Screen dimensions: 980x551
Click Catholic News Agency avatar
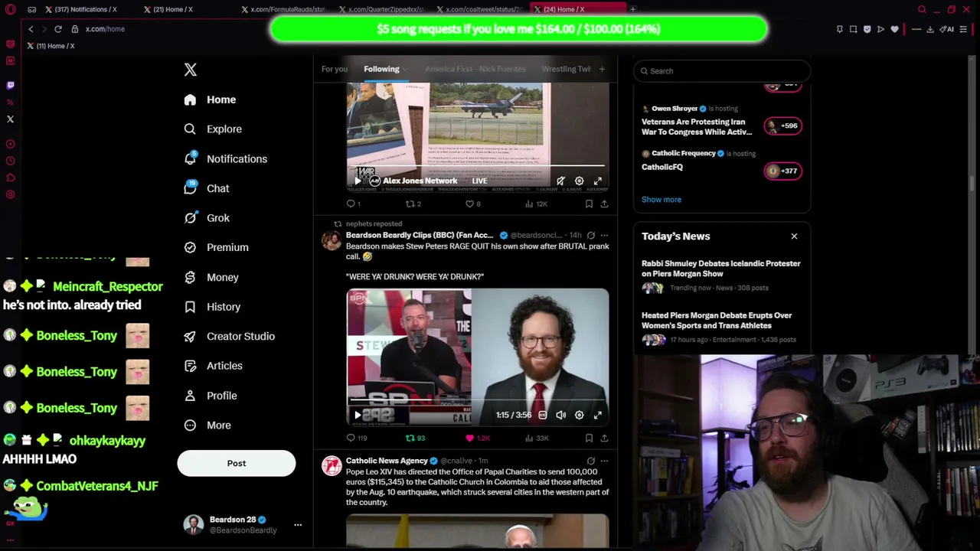[332, 466]
